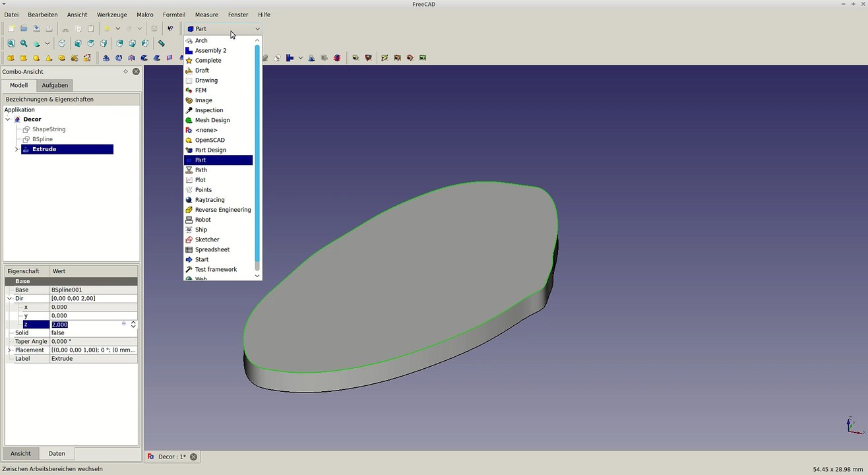Click the Measure linear icon
The image size is (868, 475).
pos(356,58)
